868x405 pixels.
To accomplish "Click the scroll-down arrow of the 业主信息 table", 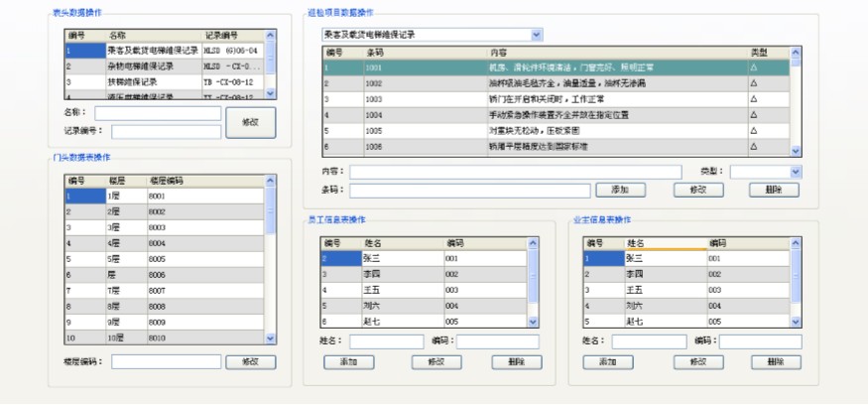I will point(796,322).
